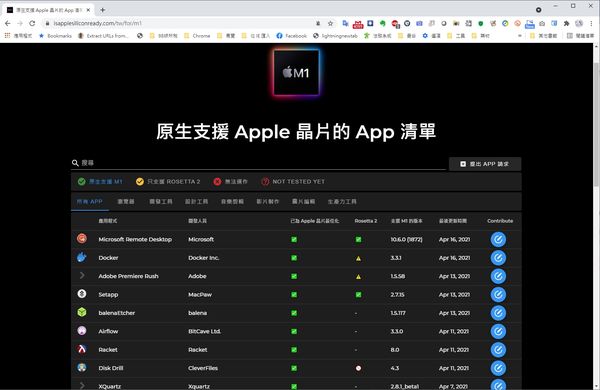This screenshot has height=390, width=600.
Task: Focus the 搜尋 search field
Action: 258,163
